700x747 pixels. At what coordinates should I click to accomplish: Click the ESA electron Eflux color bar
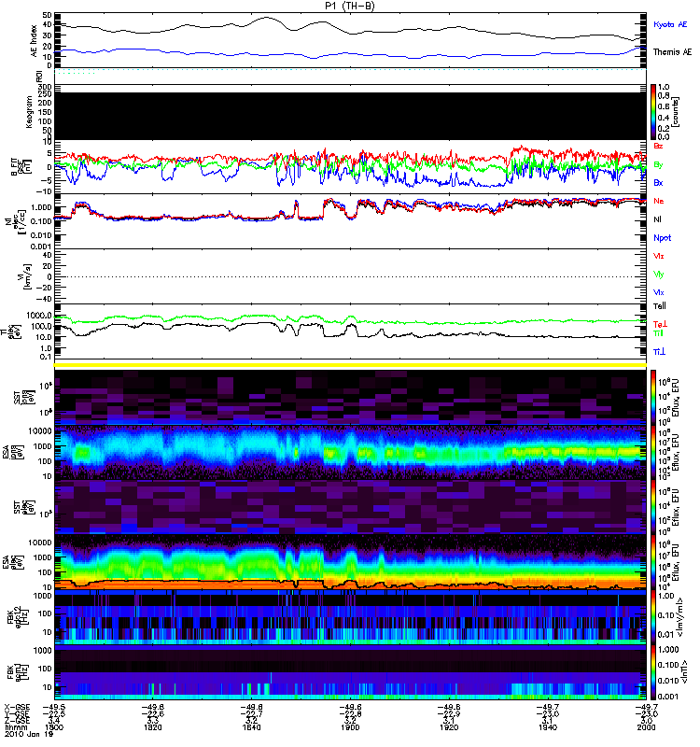(x=653, y=563)
